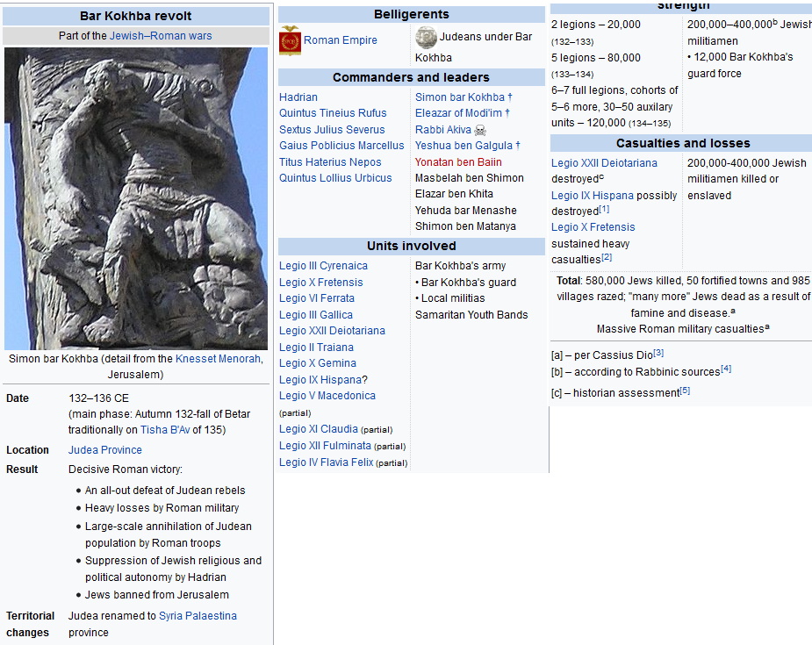Open the Legio XXII Deiotariana casualties link
Viewport: 812px width, 645px height.
pyautogui.click(x=604, y=163)
